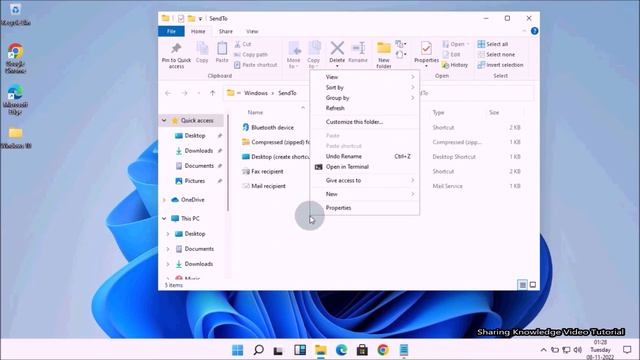Image resolution: width=640 pixels, height=360 pixels.
Task: Expand the OneDrive tree node
Action: 164,200
